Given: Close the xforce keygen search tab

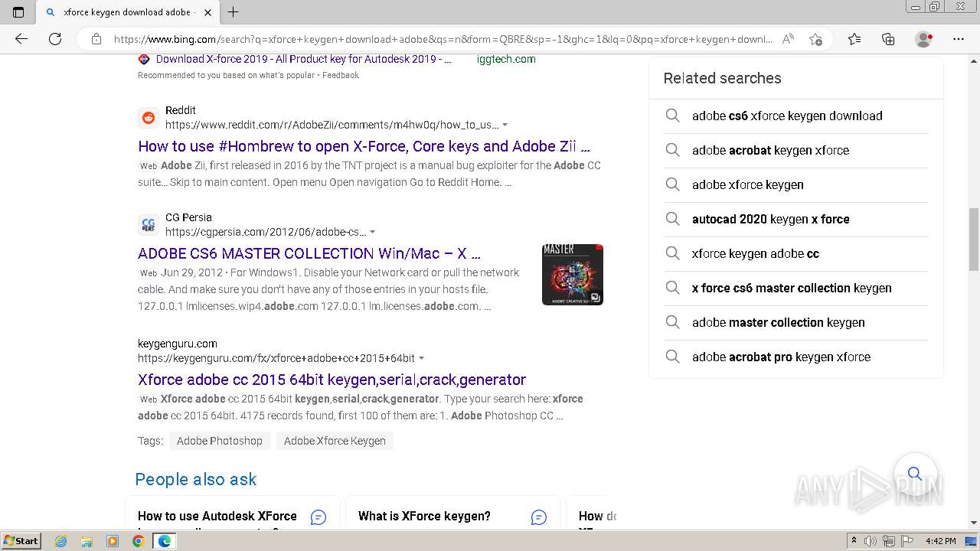Looking at the screenshot, I should 207,12.
